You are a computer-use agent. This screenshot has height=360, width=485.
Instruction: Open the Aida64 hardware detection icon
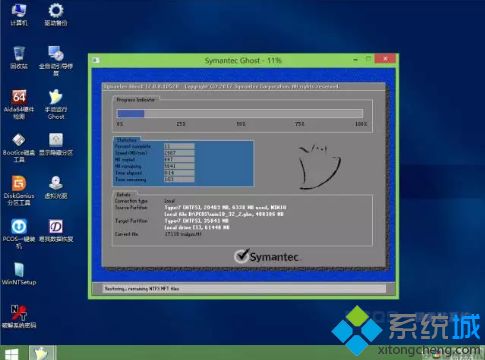19,104
